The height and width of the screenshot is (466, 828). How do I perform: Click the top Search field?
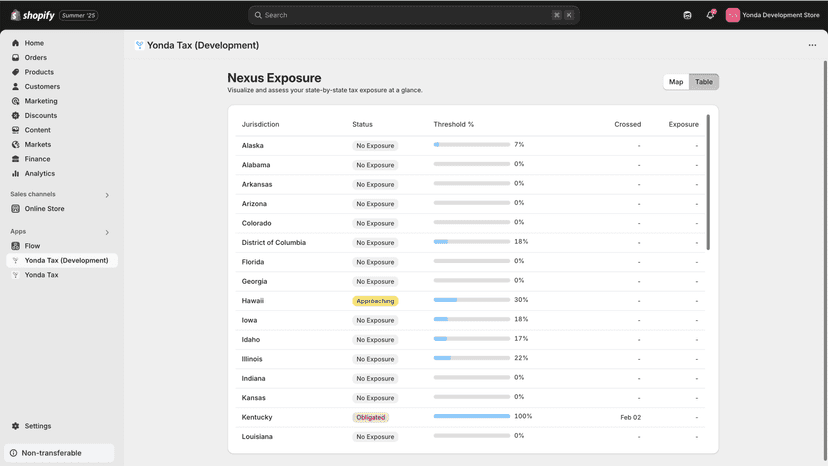click(x=414, y=15)
